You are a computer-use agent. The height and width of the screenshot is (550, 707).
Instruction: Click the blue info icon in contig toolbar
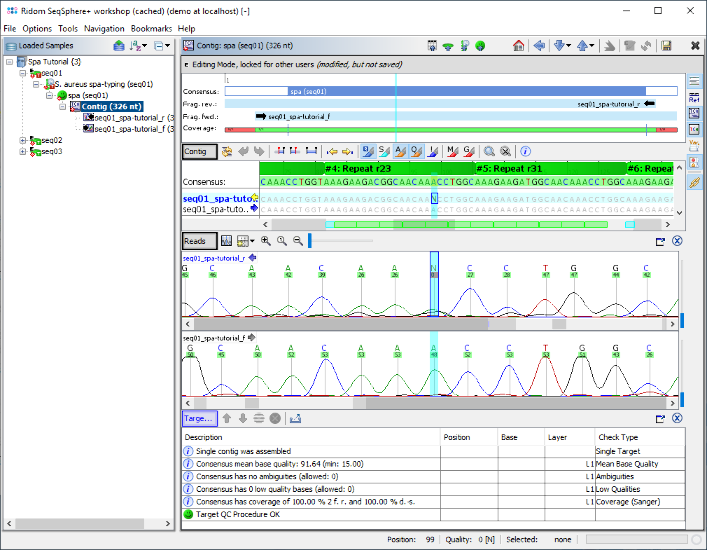[525, 151]
